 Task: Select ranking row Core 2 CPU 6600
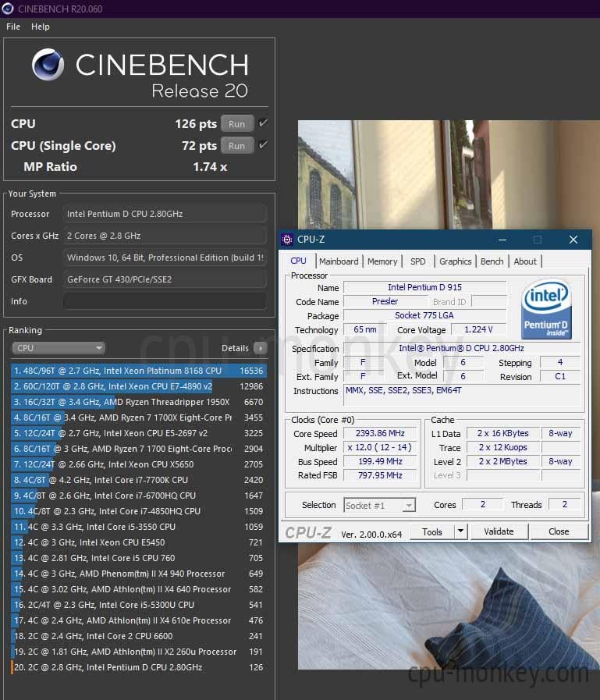pos(139,636)
